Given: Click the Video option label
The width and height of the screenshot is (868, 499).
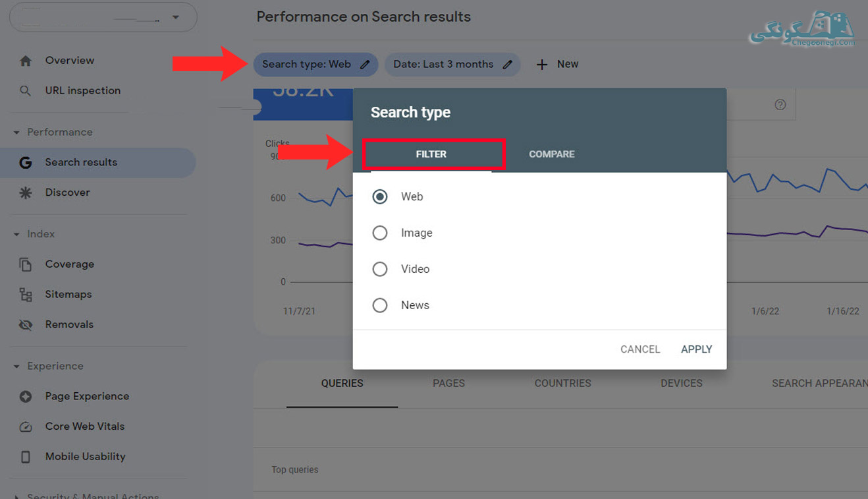Looking at the screenshot, I should tap(416, 269).
